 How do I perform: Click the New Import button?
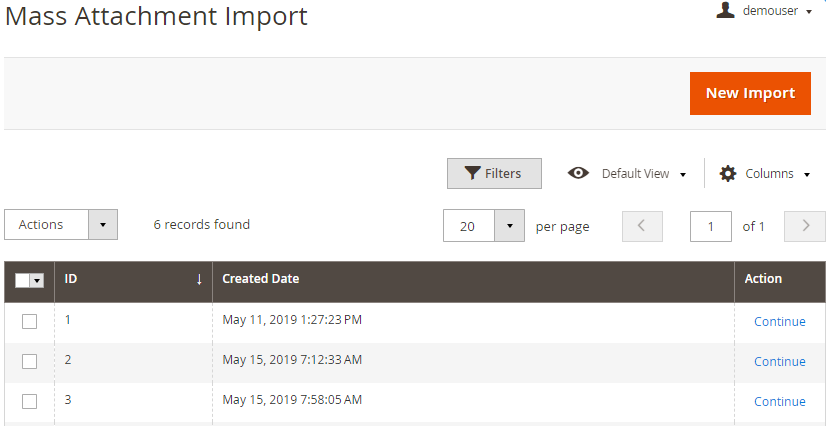point(750,93)
